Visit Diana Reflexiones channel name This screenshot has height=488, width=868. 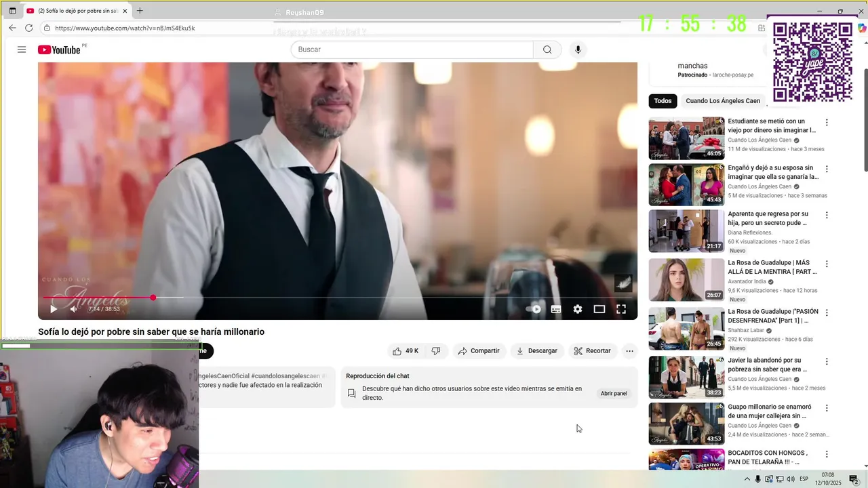click(750, 232)
